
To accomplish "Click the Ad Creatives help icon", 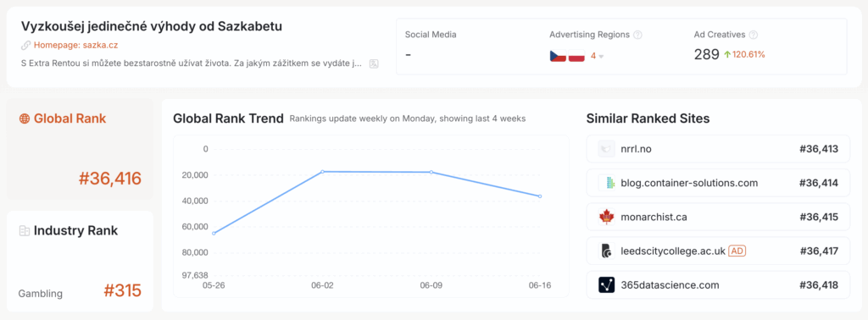I will coord(754,35).
